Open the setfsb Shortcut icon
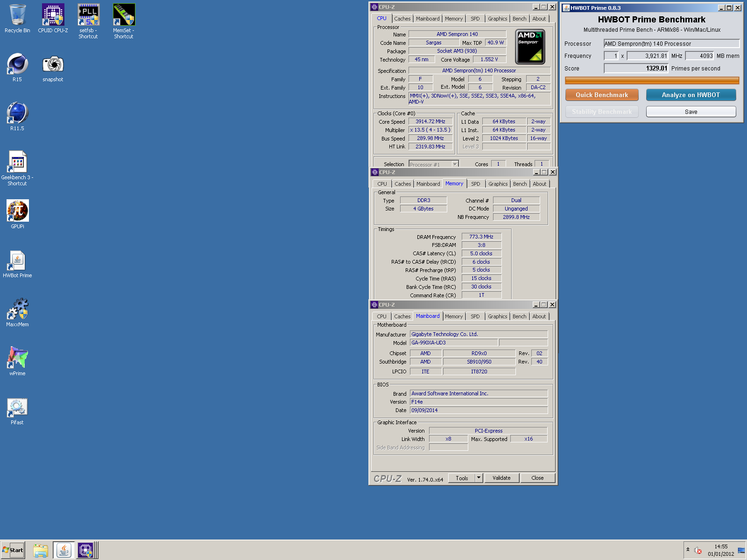The image size is (747, 560). coord(88,21)
